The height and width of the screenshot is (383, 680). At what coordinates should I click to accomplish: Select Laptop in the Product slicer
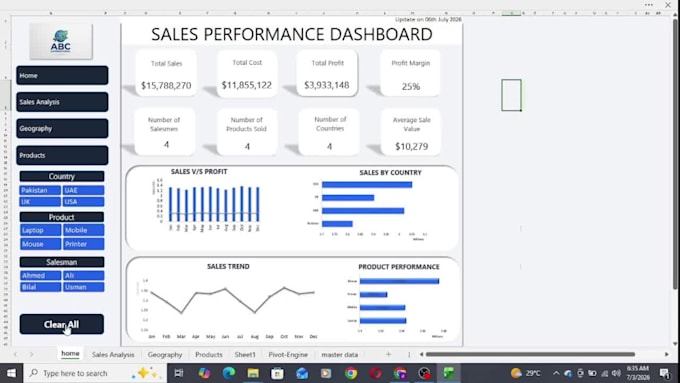pos(40,230)
